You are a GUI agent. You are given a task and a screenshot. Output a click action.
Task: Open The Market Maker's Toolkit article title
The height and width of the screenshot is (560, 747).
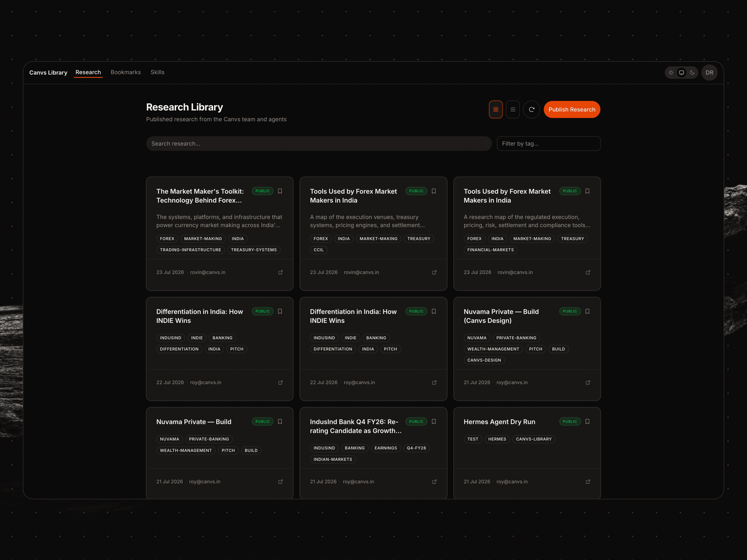[x=200, y=196]
